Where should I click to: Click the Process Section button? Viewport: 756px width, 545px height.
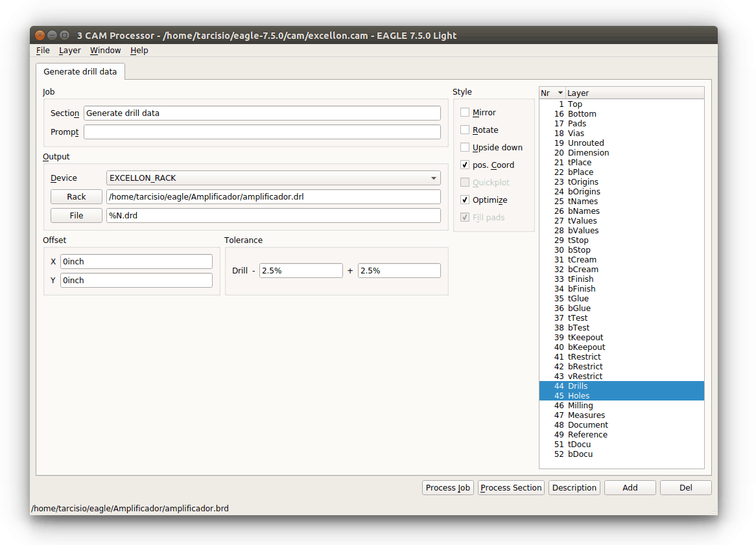(x=511, y=488)
